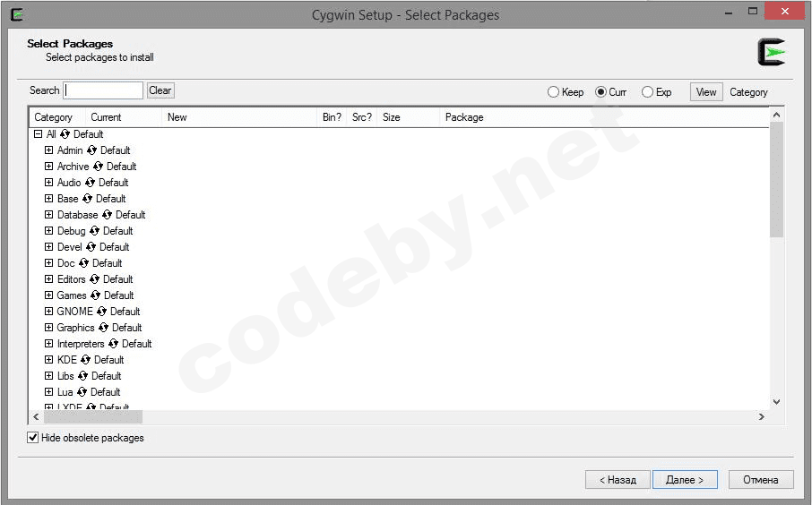
Task: Click the scroll left arrow
Action: coord(36,416)
